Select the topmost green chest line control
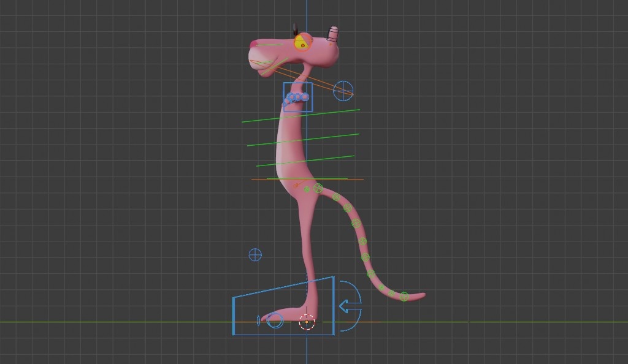The height and width of the screenshot is (364, 628). 301,116
